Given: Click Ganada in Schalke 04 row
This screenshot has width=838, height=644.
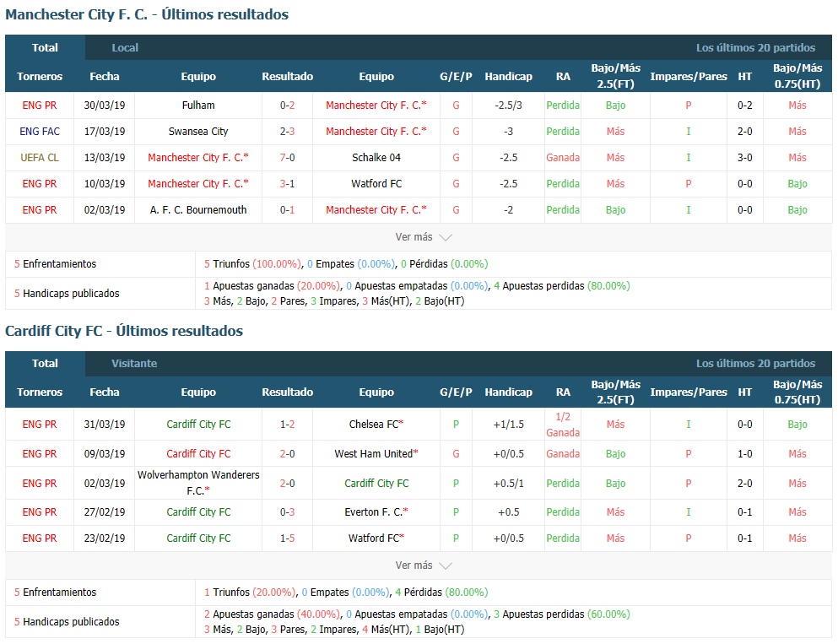Looking at the screenshot, I should pos(563,158).
